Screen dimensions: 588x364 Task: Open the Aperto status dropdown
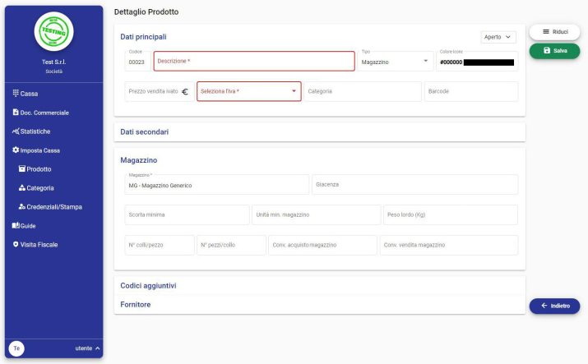pyautogui.click(x=498, y=37)
